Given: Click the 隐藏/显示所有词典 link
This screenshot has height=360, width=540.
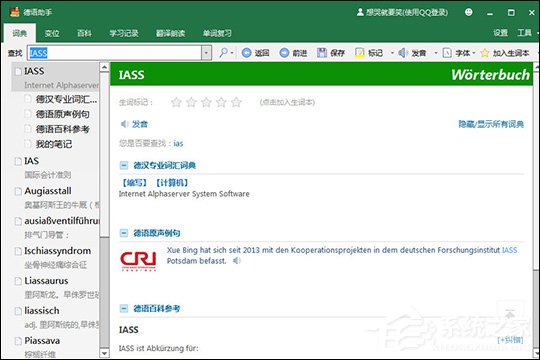Looking at the screenshot, I should [491, 124].
